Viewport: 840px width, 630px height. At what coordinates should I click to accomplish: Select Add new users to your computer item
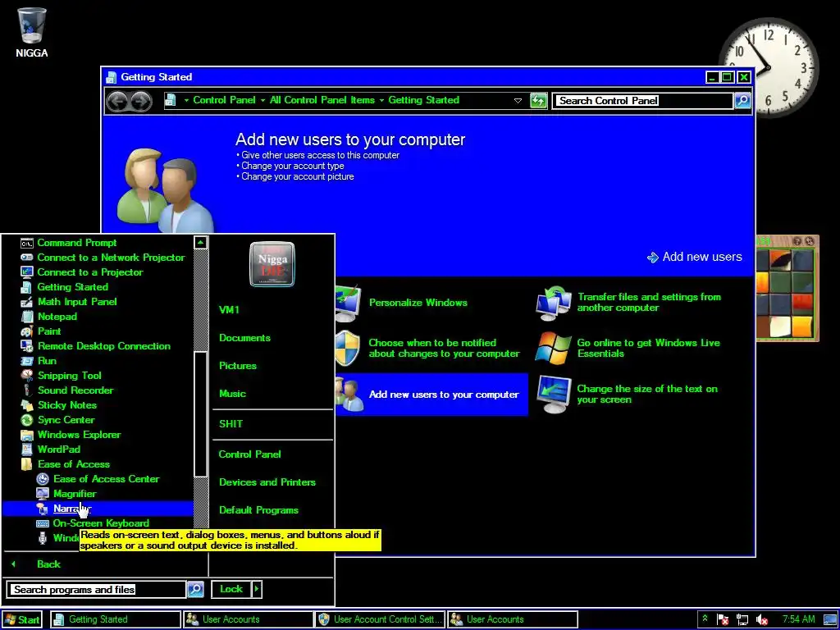click(x=431, y=395)
